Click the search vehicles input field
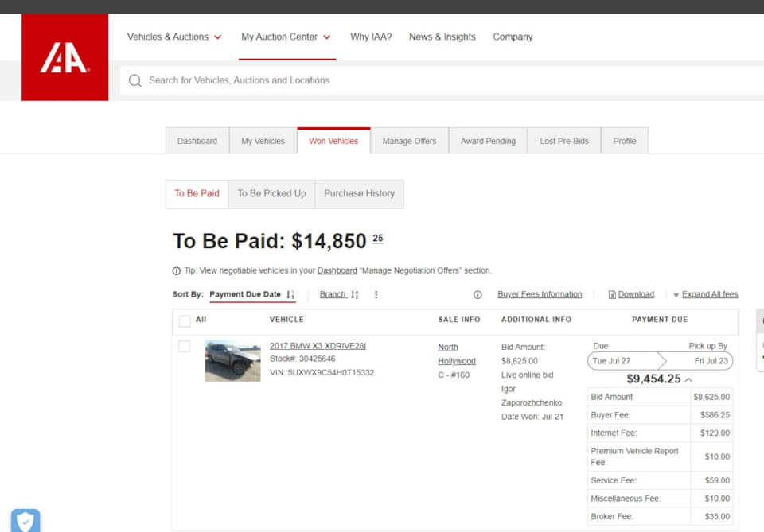The height and width of the screenshot is (532, 764). [x=442, y=81]
